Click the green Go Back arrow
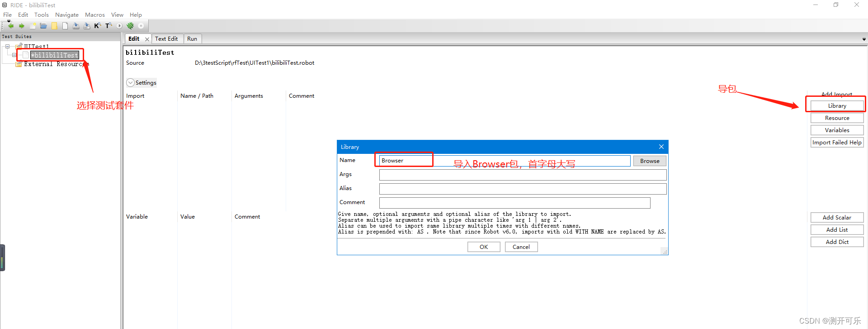The height and width of the screenshot is (329, 868). click(11, 26)
